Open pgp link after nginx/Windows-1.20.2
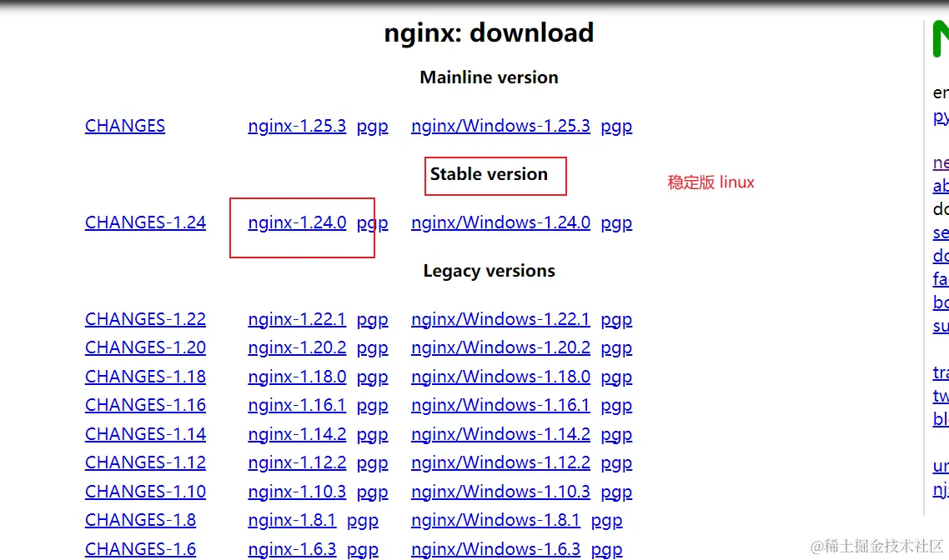949x560 pixels. pos(616,348)
